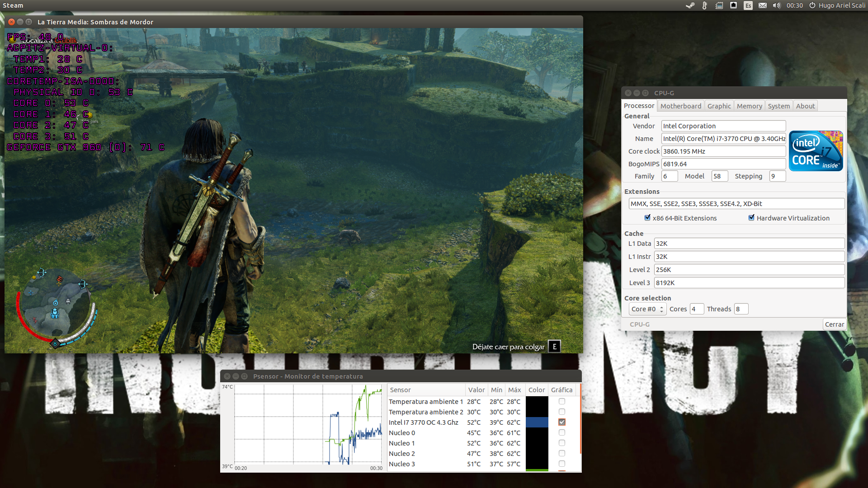
Task: Switch to the Memory tab in CPU-G
Action: 749,106
